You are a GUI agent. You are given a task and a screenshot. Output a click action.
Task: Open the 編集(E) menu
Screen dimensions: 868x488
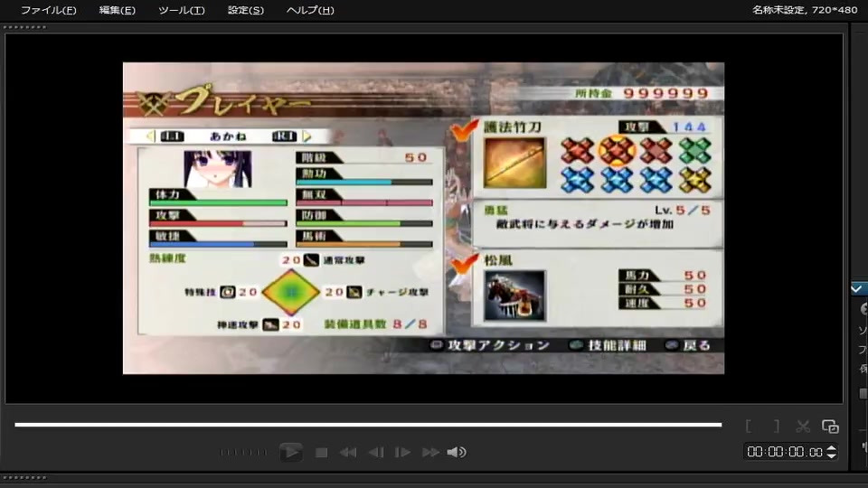(x=117, y=10)
